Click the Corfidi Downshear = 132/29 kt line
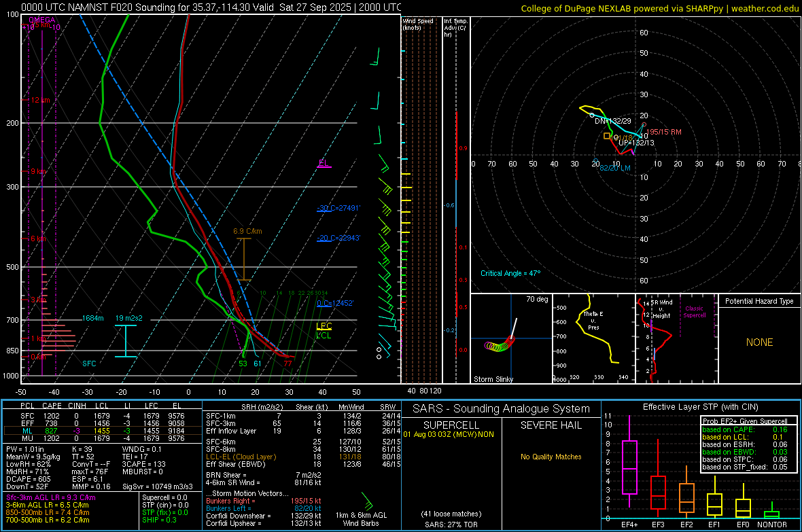 click(264, 516)
